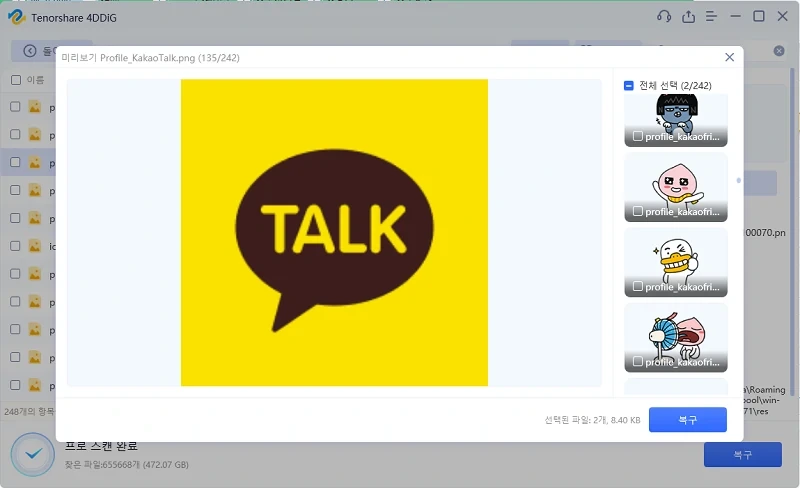
Task: Select the peach with fan thumbnail
Action: point(676,337)
